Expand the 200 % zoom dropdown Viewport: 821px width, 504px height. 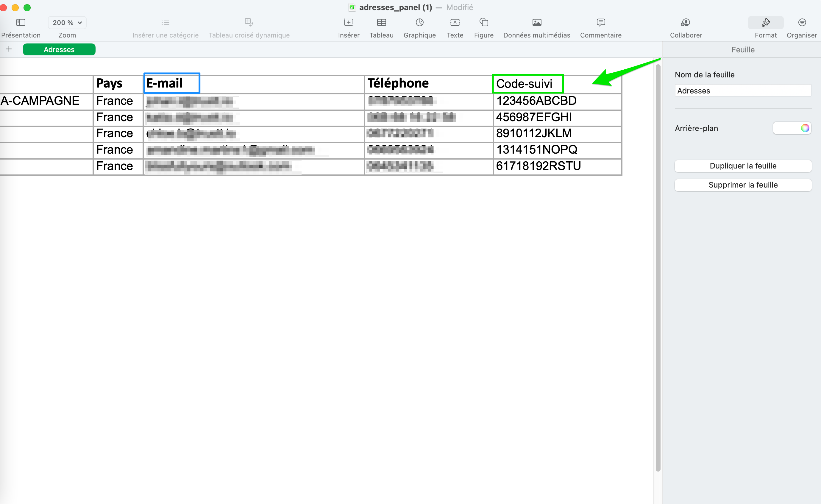coord(67,23)
